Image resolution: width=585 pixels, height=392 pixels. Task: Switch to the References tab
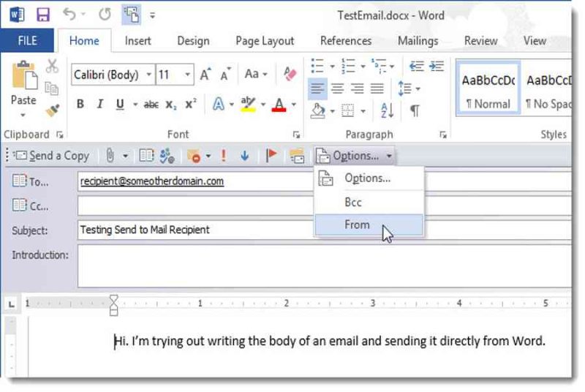[x=346, y=41]
